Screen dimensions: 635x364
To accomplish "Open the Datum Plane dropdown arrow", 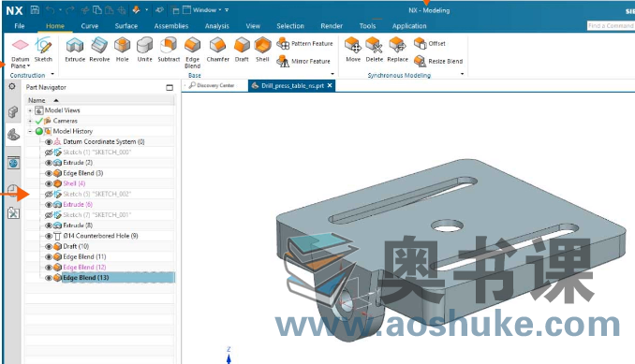I will pyautogui.click(x=28, y=66).
